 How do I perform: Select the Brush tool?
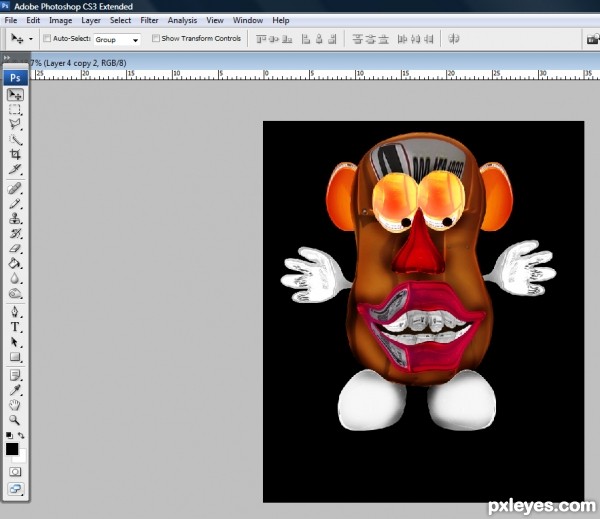(15, 203)
